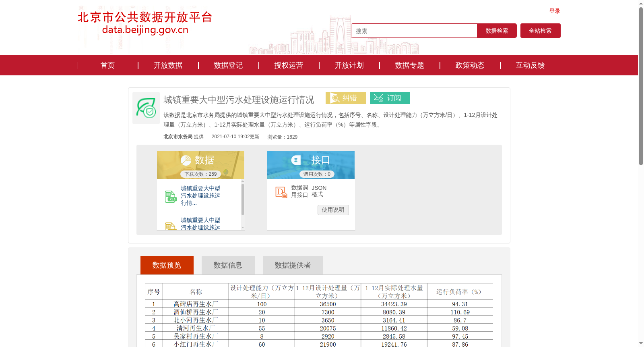The width and height of the screenshot is (644, 347).
Task: Click the 登录 link
Action: tap(555, 11)
